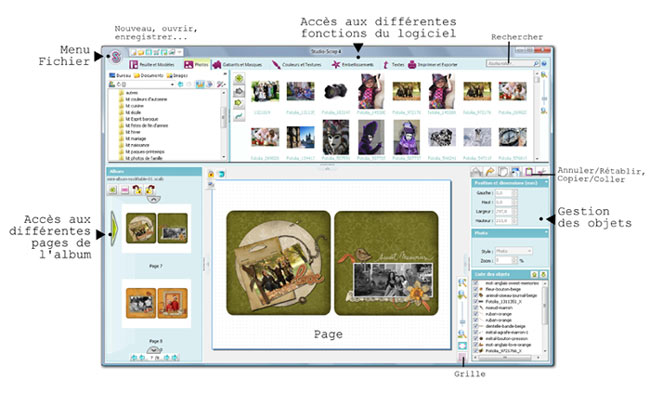Click the Rétablir redo arrow icon
Screen dimensions: 650x393
[490, 171]
